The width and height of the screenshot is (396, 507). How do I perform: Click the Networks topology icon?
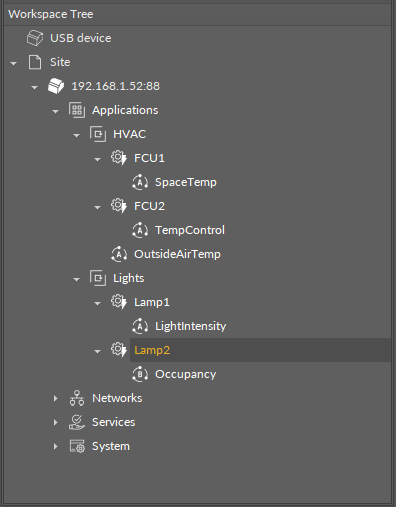point(77,398)
